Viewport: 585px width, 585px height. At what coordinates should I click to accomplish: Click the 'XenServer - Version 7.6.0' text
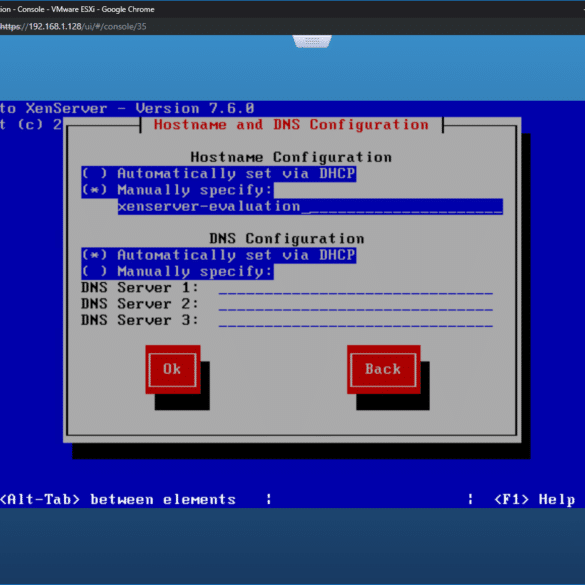(x=140, y=109)
